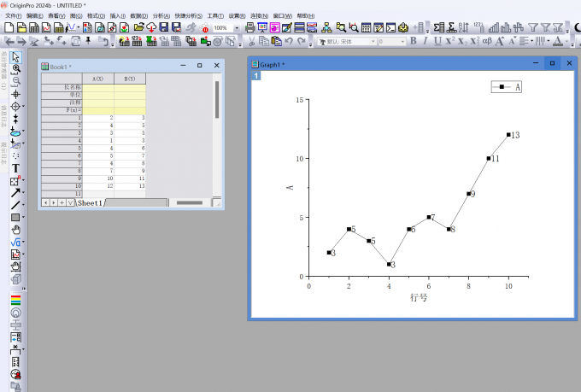Viewport: 581px width, 392px height.
Task: Click the Copy icon in toolbar
Action: pyautogui.click(x=264, y=41)
